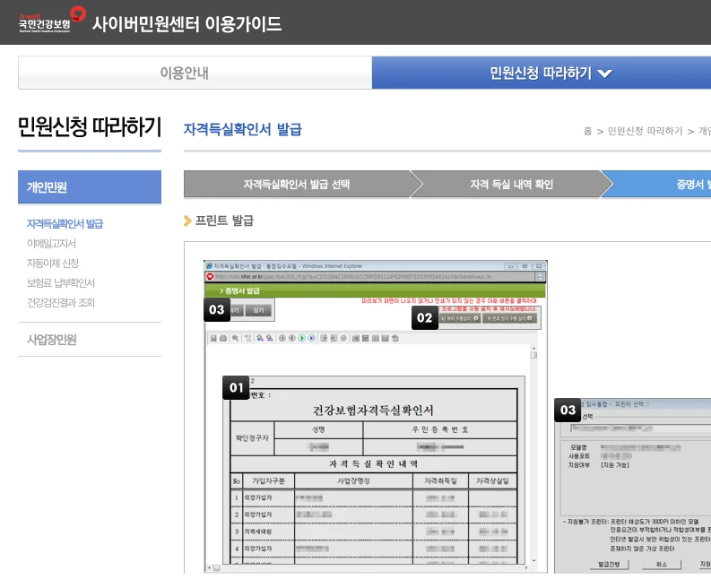Click the green next-page arrow in the guide toolbar
Screen dimensions: 711x588
tap(302, 338)
